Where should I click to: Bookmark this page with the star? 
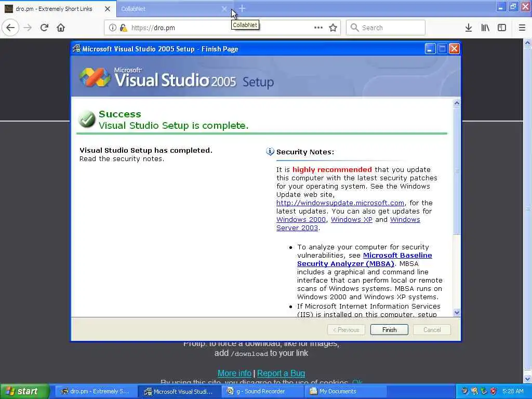(333, 28)
